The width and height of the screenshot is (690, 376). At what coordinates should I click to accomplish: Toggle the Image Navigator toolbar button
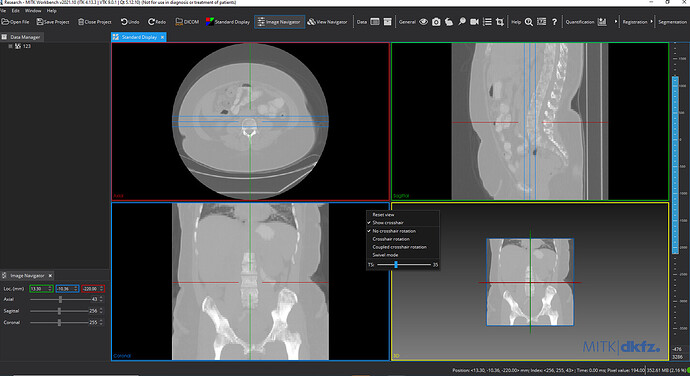point(279,22)
